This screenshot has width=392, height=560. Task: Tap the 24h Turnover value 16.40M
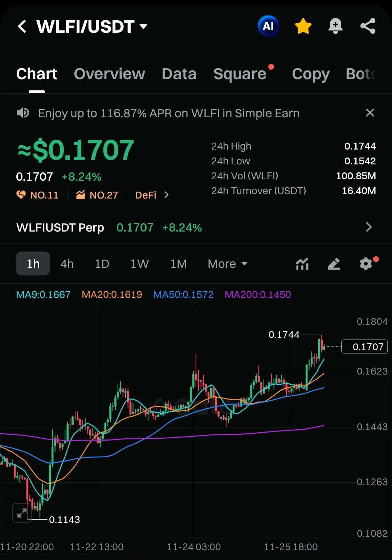(359, 191)
